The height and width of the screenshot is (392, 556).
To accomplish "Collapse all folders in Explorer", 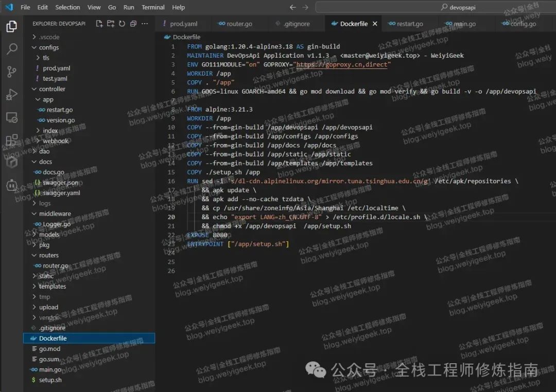I will tap(133, 24).
